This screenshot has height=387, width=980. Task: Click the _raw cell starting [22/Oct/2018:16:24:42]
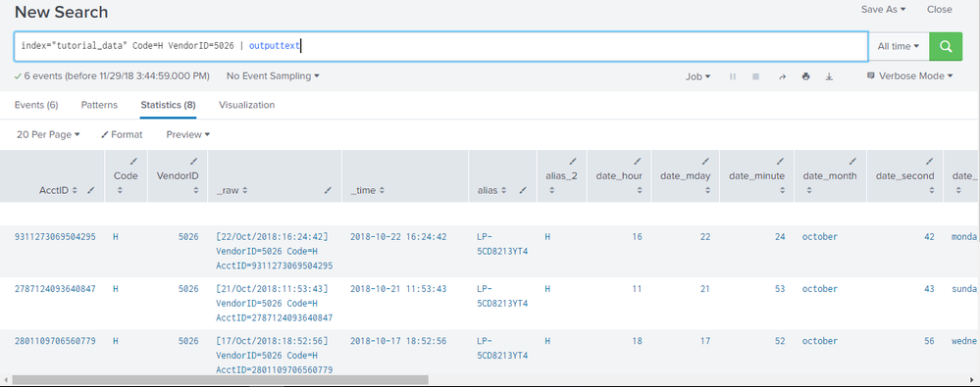click(275, 251)
